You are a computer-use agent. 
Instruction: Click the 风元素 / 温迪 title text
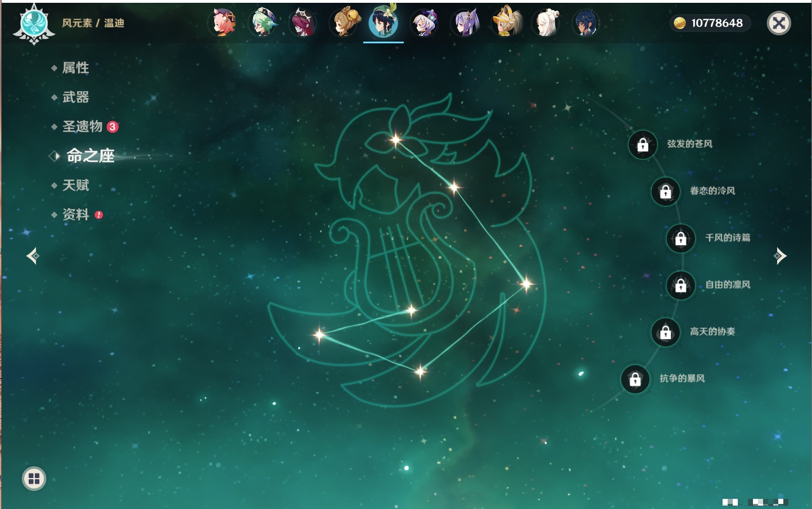pyautogui.click(x=93, y=23)
